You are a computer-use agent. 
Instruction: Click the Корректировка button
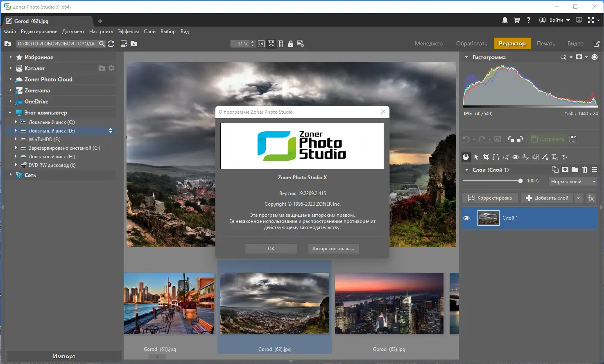pyautogui.click(x=490, y=198)
